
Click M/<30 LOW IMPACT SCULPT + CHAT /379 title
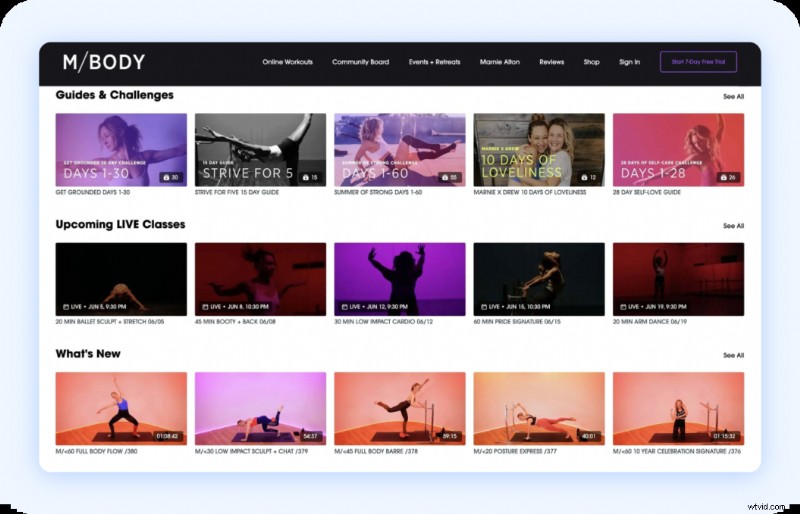click(x=252, y=451)
